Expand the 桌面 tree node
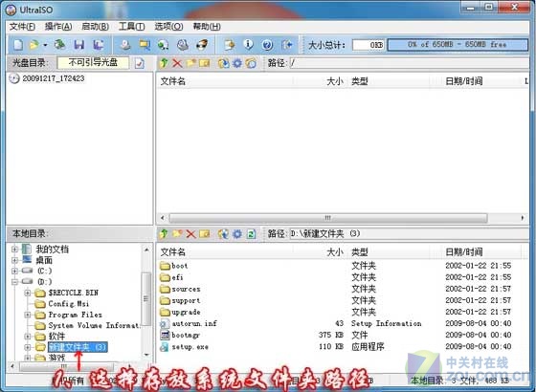Screen dimensions: 536x392 [14, 260]
